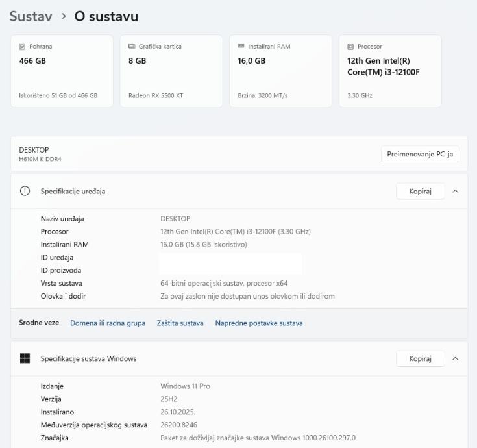Open the Domena ili radna grupa link
Screen dimensions: 477x448
pyautogui.click(x=108, y=323)
